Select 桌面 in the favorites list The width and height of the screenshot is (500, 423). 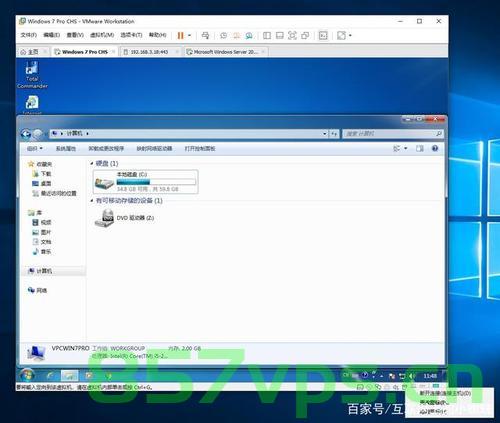click(x=42, y=183)
